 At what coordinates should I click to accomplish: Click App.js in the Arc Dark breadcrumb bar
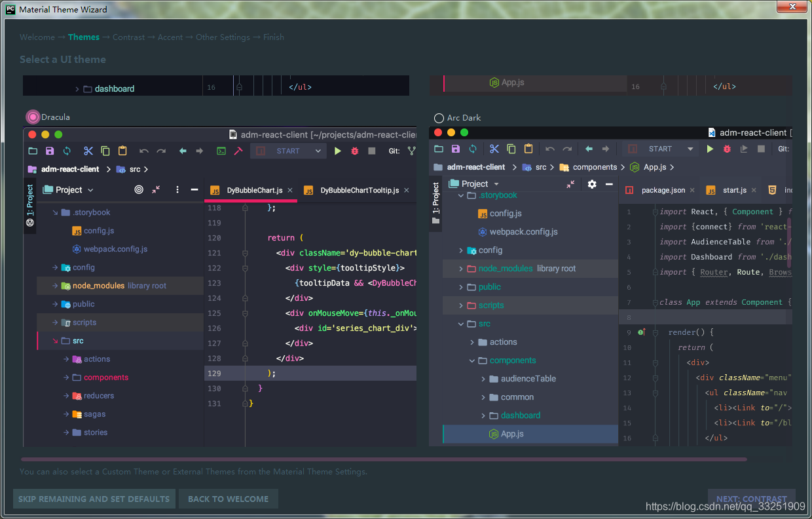653,167
